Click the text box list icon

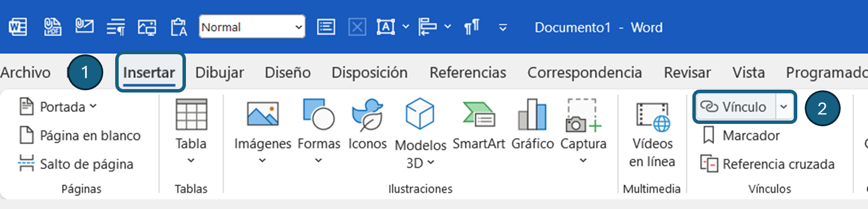[326, 27]
